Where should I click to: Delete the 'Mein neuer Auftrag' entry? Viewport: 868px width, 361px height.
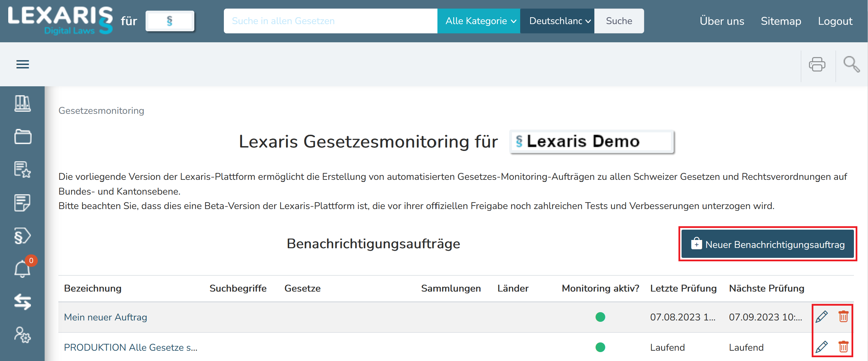click(843, 316)
